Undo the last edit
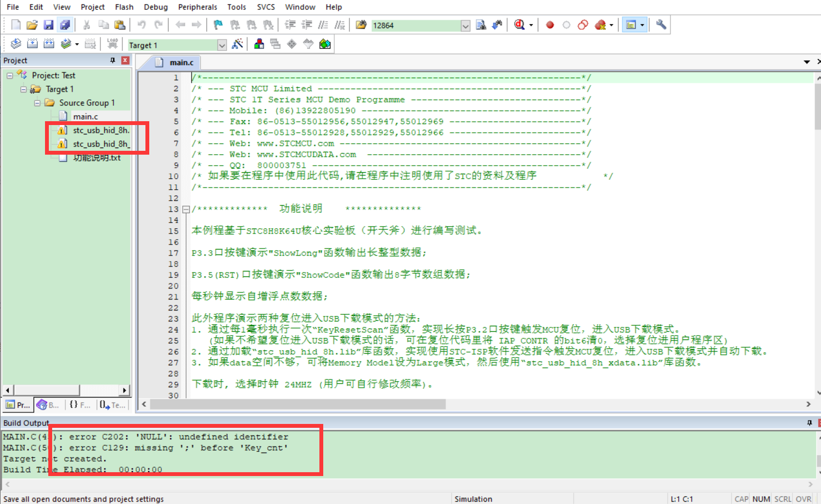The height and width of the screenshot is (504, 821). [x=142, y=25]
